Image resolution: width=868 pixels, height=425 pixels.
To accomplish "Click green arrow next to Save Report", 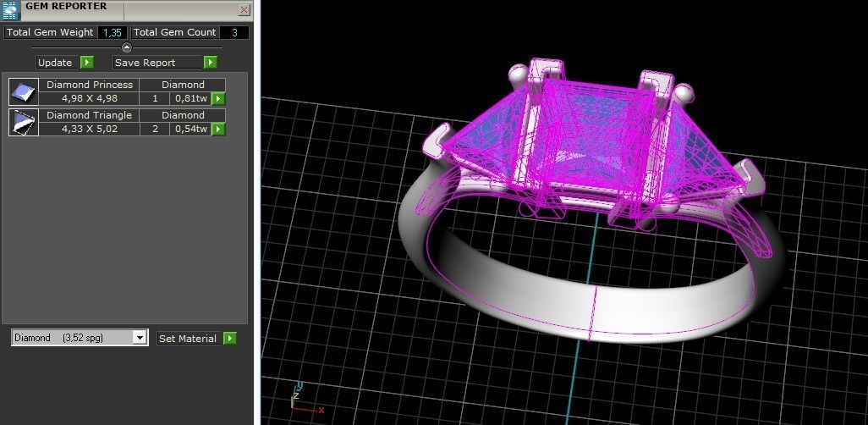I will (211, 63).
